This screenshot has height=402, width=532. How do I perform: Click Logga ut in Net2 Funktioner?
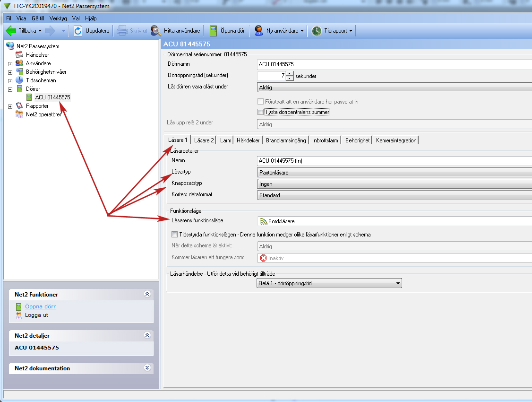[37, 315]
